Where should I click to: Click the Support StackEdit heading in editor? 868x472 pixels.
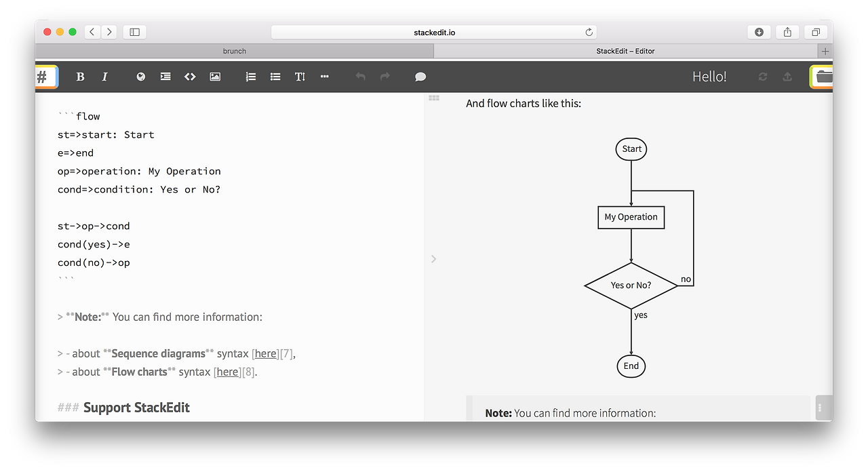click(136, 408)
